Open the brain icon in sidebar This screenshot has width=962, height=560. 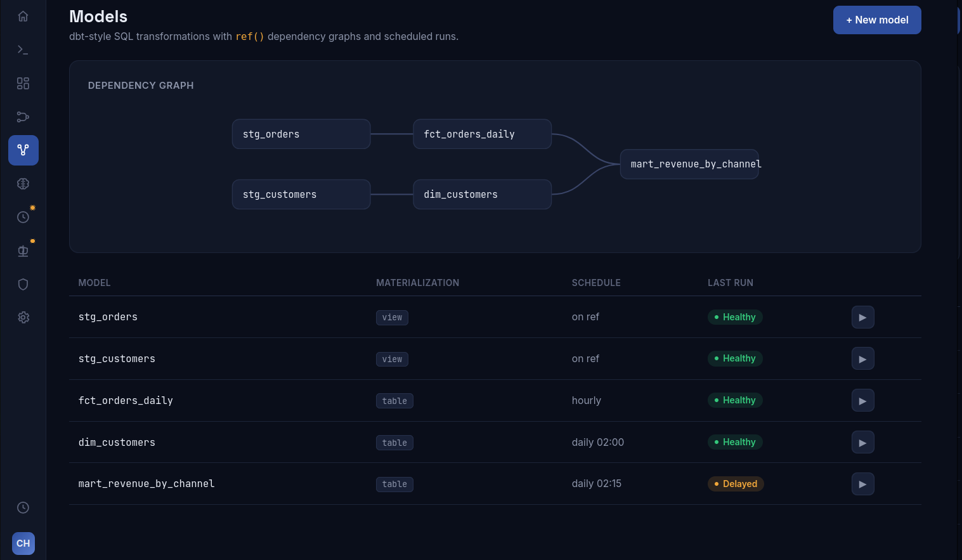pyautogui.click(x=23, y=183)
